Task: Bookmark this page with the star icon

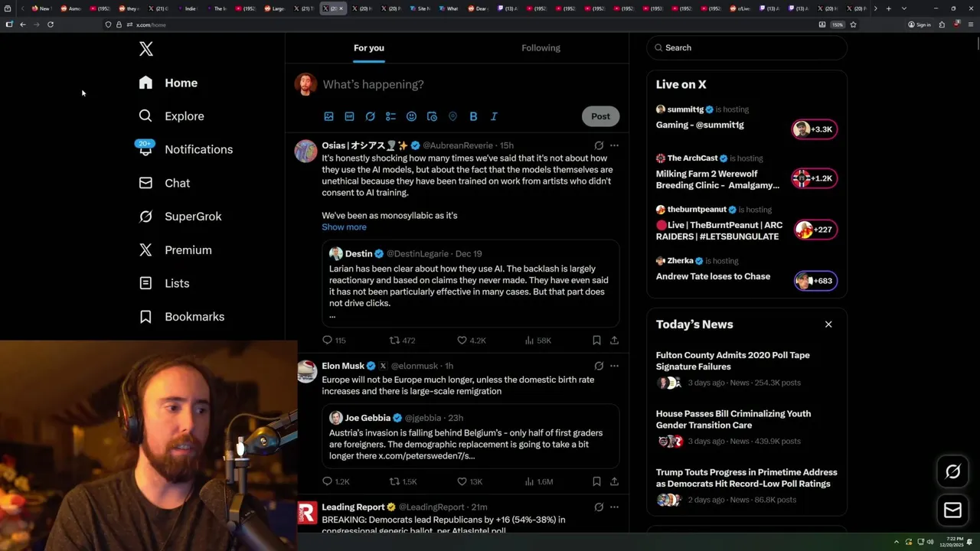Action: coord(853,24)
